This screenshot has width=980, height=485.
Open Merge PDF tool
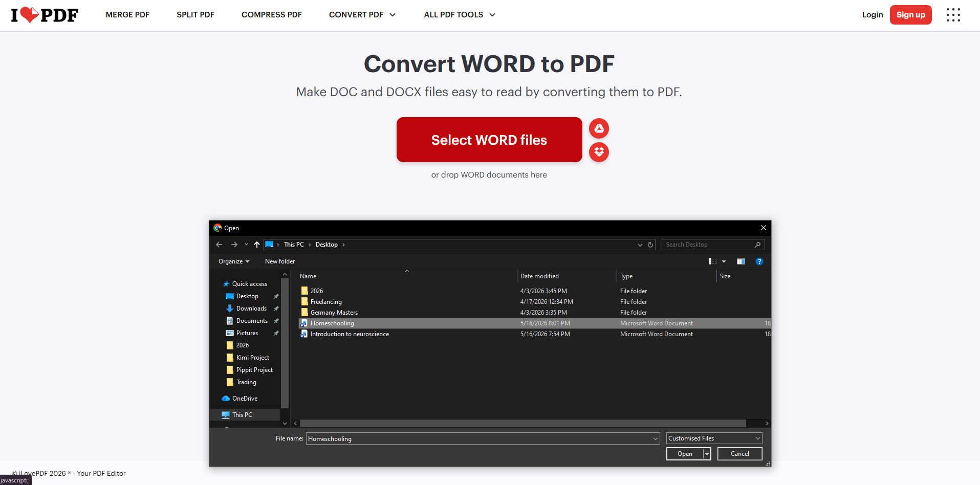click(x=127, y=15)
